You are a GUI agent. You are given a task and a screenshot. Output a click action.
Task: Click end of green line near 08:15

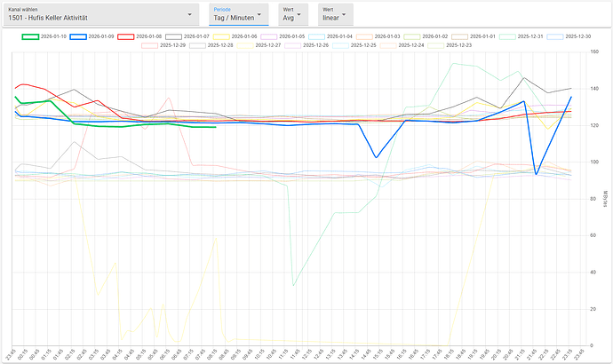pos(216,127)
